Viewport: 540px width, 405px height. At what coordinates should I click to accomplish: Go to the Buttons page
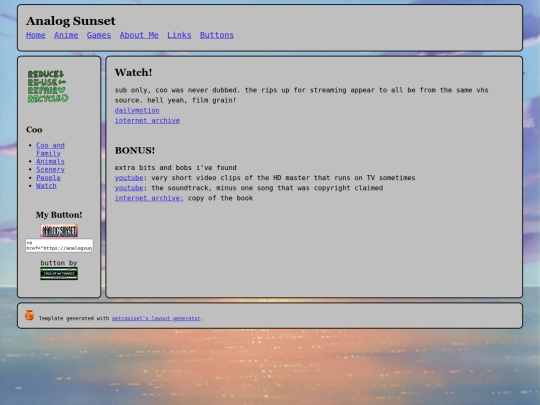(217, 35)
